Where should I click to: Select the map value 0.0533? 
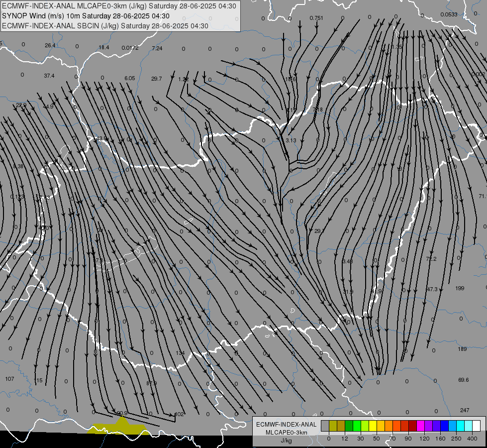click(x=449, y=14)
